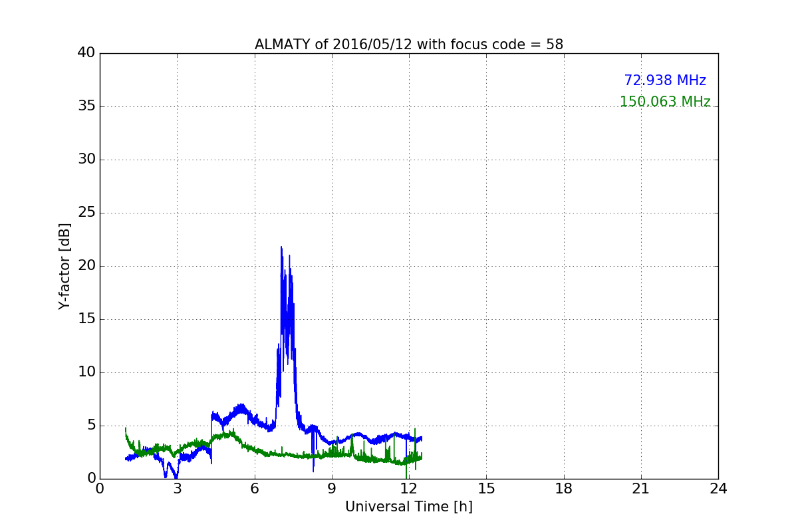The width and height of the screenshot is (798, 532).
Task: Click the x-axis tick label '12'
Action: click(x=409, y=489)
